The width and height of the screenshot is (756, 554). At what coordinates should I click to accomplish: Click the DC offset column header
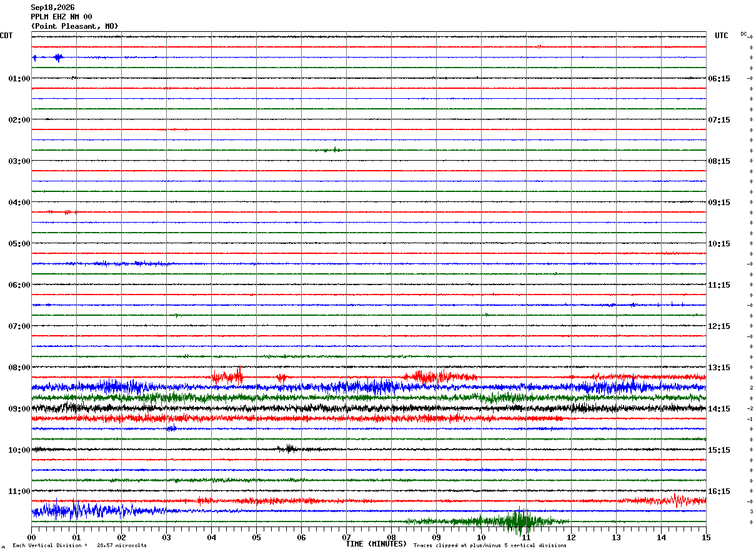tap(744, 34)
